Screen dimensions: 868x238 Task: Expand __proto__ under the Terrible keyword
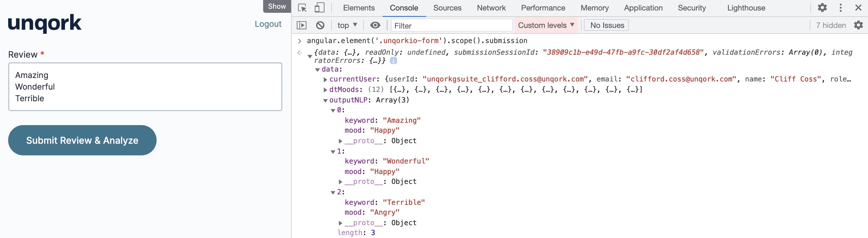[340, 223]
